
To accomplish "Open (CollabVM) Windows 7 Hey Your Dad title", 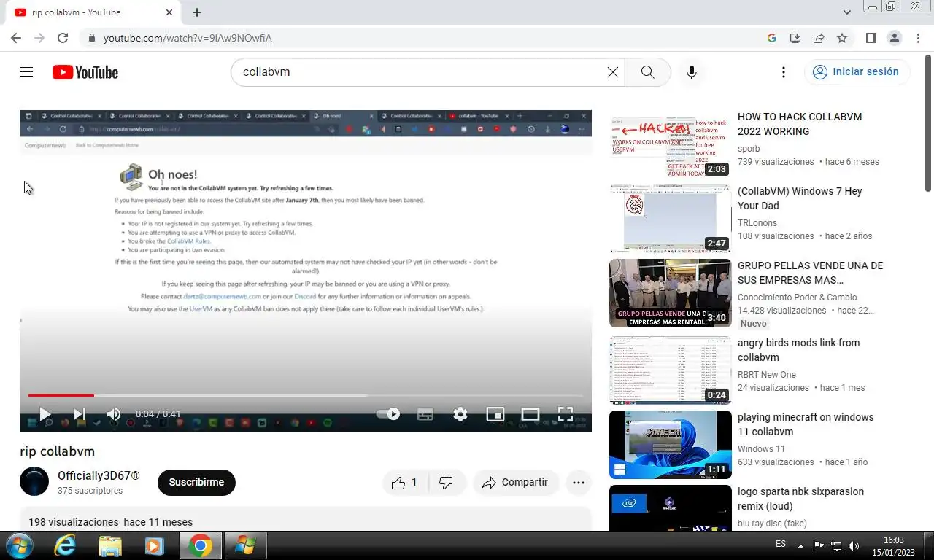I will tap(800, 198).
